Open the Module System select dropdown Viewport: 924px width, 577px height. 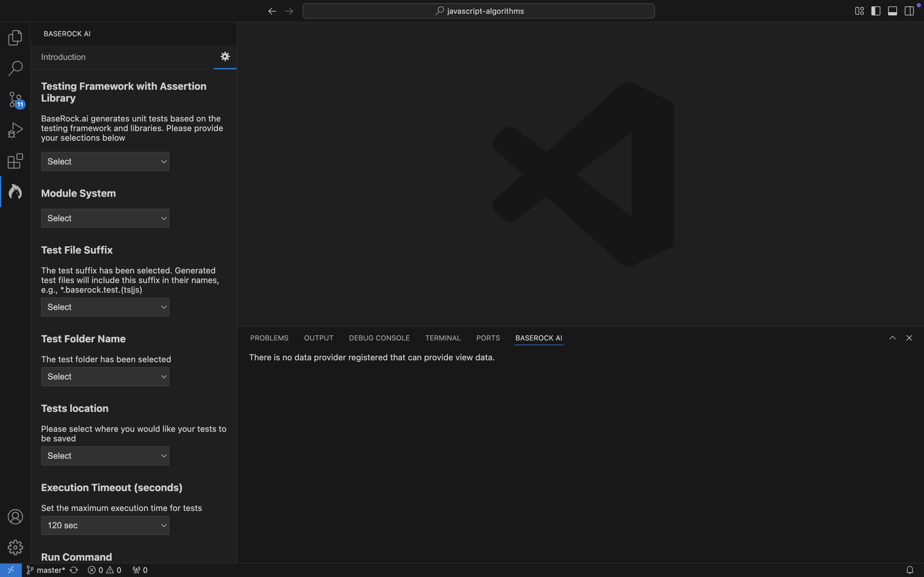tap(105, 218)
